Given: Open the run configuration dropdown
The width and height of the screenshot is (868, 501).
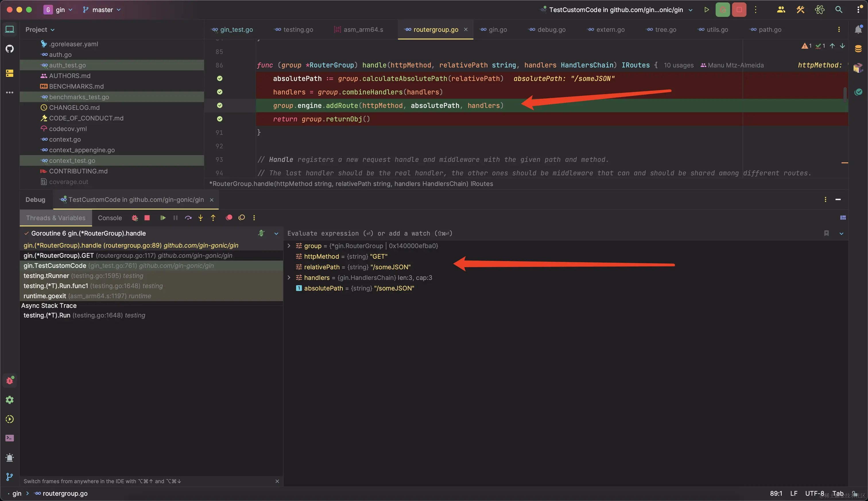Looking at the screenshot, I should click(x=616, y=10).
